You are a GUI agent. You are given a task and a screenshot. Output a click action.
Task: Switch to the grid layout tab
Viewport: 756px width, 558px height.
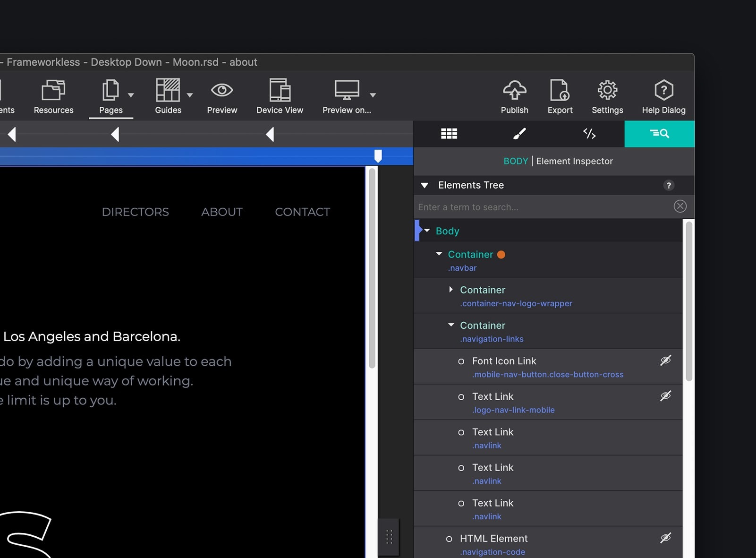tap(449, 134)
